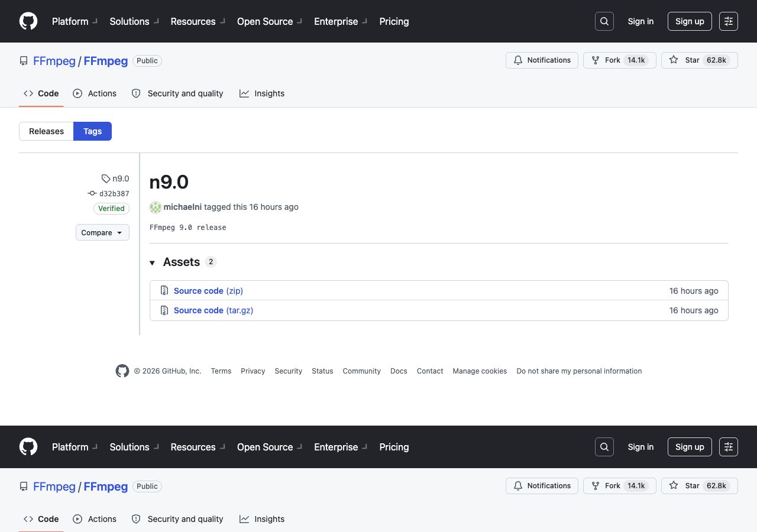Click the Sign up button in the top header
757x532 pixels.
[690, 21]
